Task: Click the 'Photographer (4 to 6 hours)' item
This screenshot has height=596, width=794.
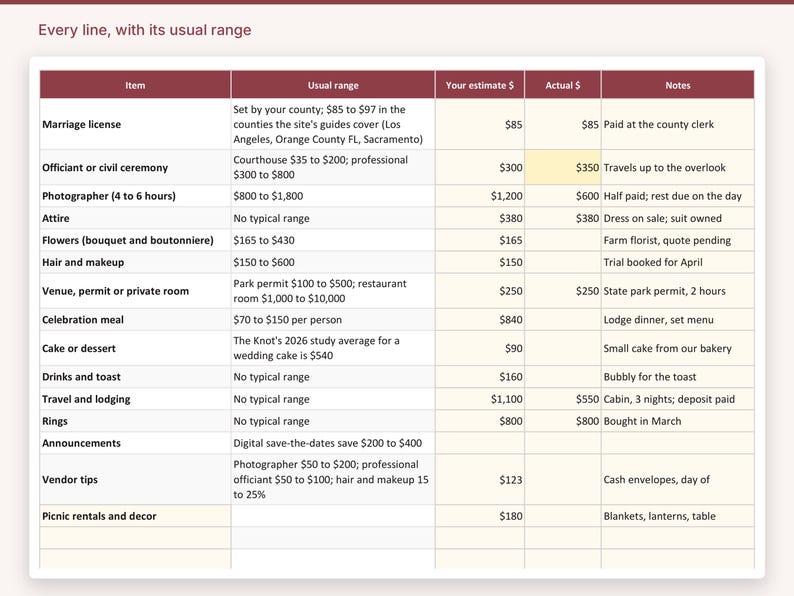Action: pyautogui.click(x=135, y=196)
